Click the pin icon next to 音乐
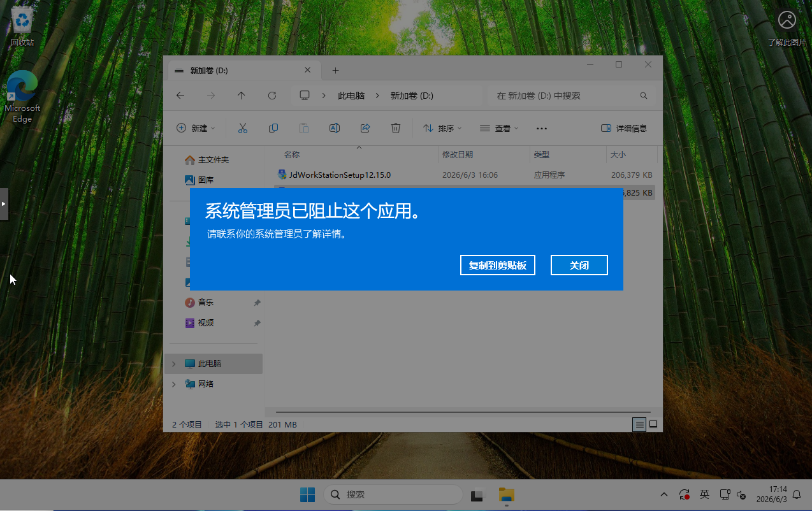This screenshot has height=511, width=812. (257, 303)
